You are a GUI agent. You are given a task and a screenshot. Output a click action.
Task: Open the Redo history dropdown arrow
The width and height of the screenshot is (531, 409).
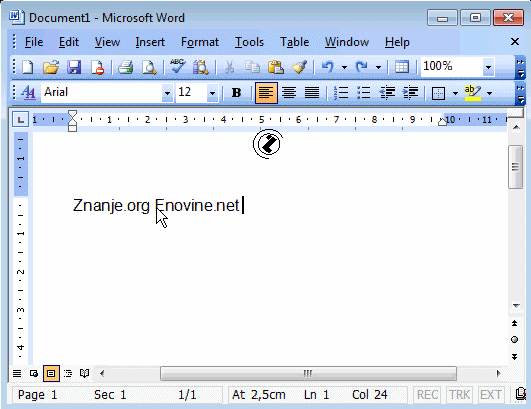(379, 67)
